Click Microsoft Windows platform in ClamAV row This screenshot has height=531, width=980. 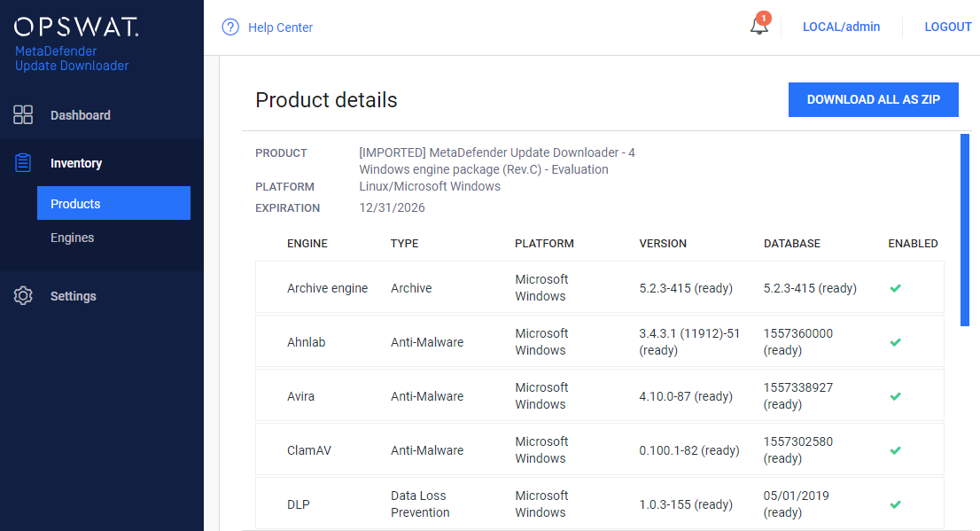pos(541,449)
